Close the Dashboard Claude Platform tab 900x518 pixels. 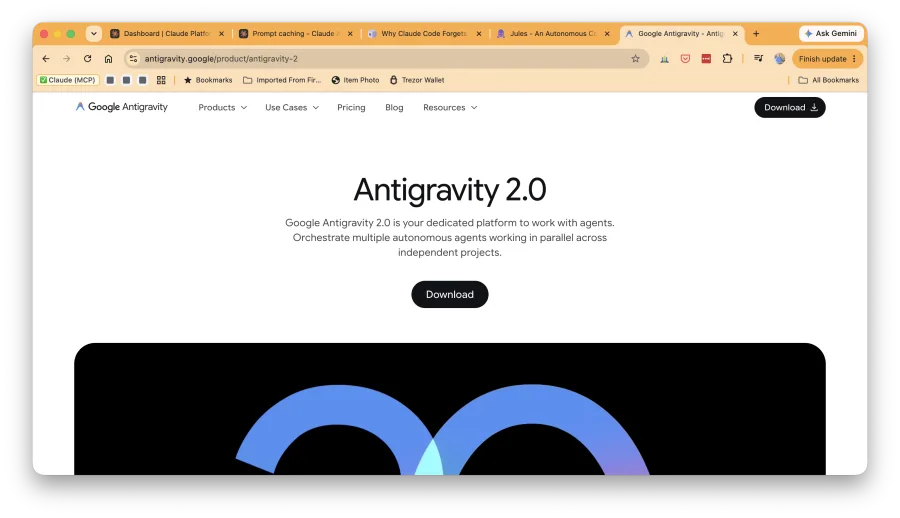[x=222, y=34]
